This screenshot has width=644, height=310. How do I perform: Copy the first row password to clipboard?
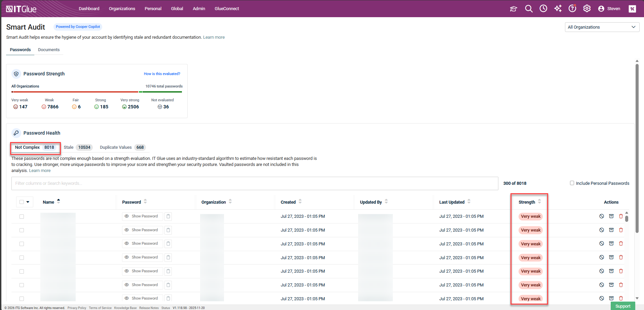[x=168, y=216]
